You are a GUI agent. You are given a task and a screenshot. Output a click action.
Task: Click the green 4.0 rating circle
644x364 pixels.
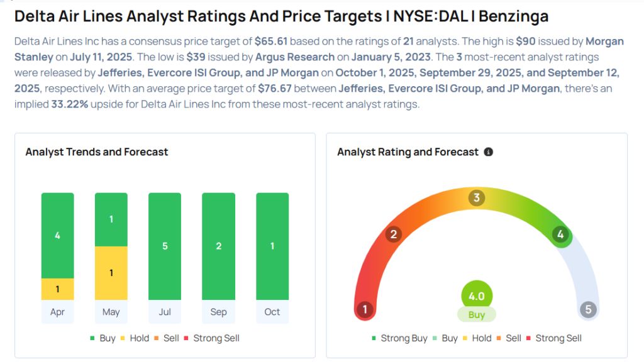(x=477, y=295)
